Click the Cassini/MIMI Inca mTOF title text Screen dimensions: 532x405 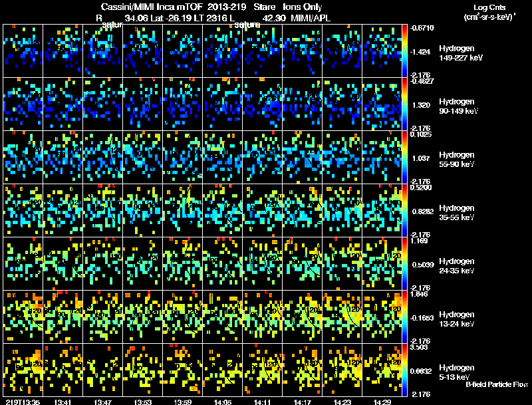tap(152, 7)
